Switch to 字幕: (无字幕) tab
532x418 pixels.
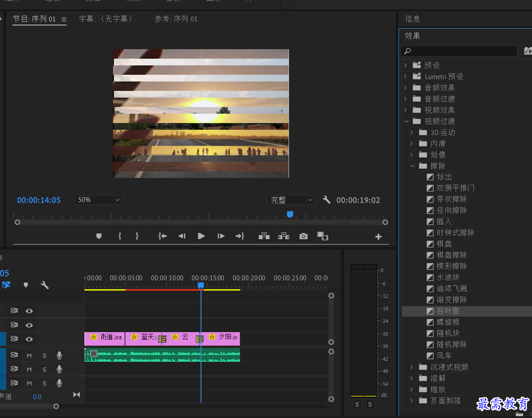tap(106, 19)
